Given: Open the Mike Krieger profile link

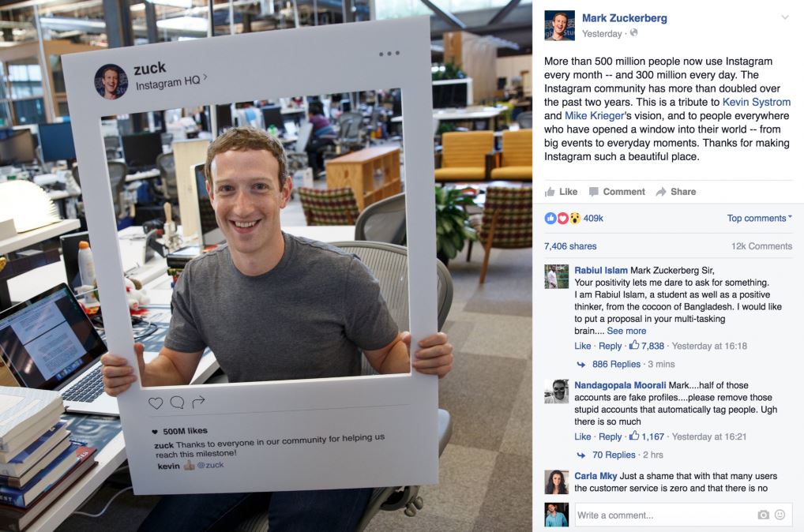Looking at the screenshot, I should 594,116.
